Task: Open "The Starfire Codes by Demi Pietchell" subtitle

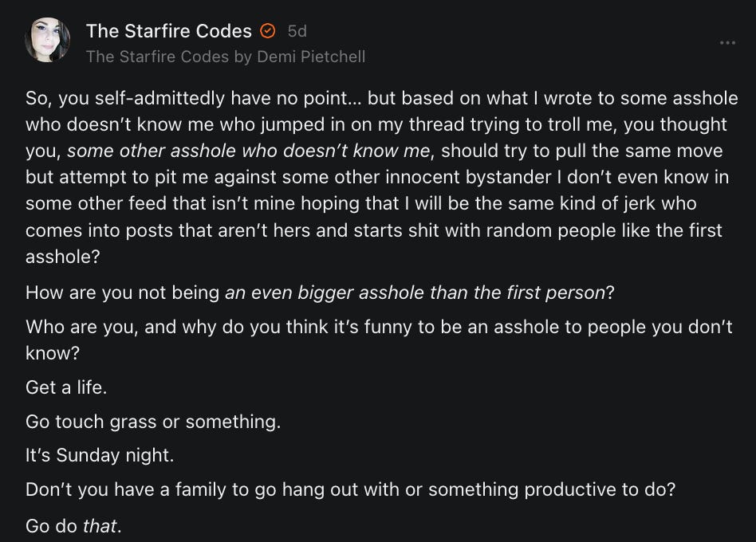Action: click(x=225, y=56)
